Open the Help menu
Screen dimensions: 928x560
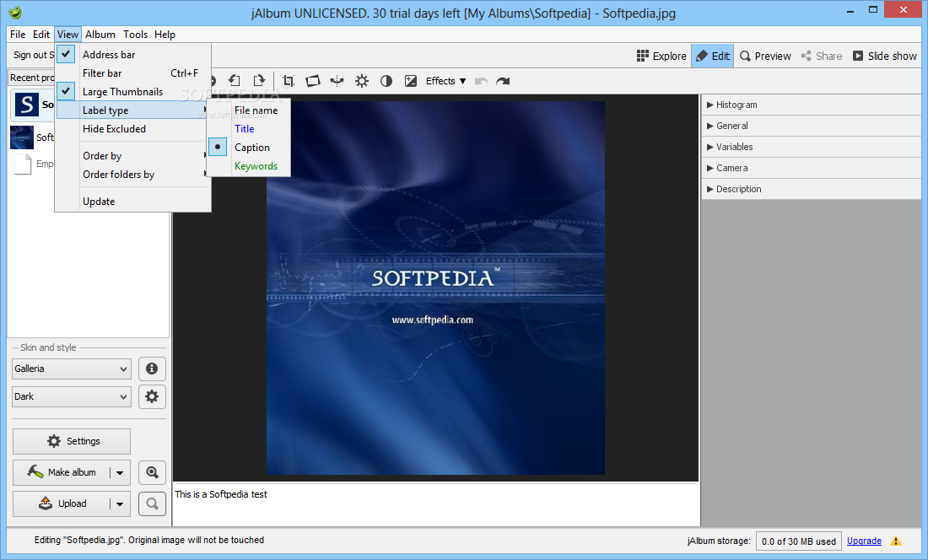pos(165,35)
